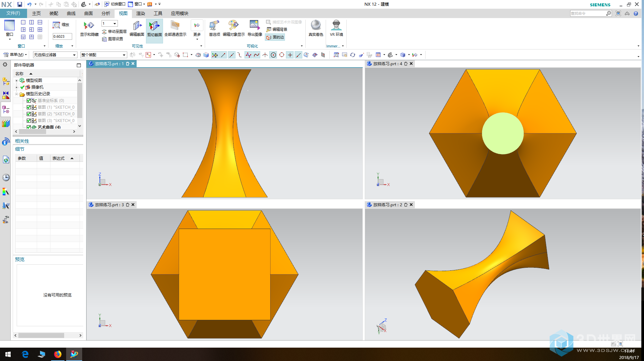Switch to the 主页 (Home) ribbon tab
The height and width of the screenshot is (361, 644).
[36, 13]
